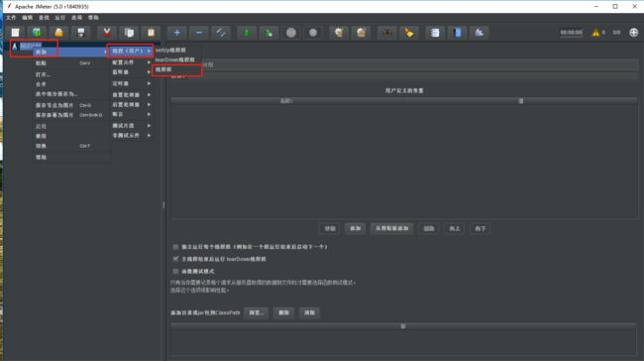Click Start no pauses icon
Screen dimensions: 644x361
click(268, 33)
